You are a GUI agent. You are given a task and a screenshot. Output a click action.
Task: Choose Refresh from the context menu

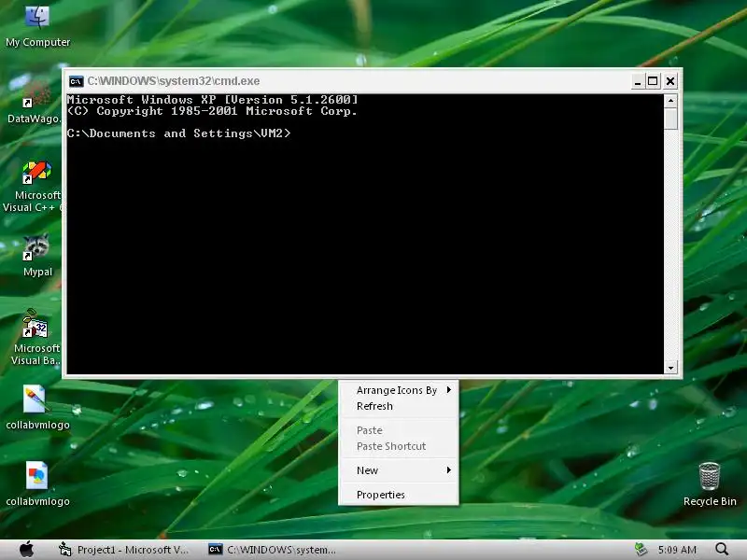click(x=399, y=406)
